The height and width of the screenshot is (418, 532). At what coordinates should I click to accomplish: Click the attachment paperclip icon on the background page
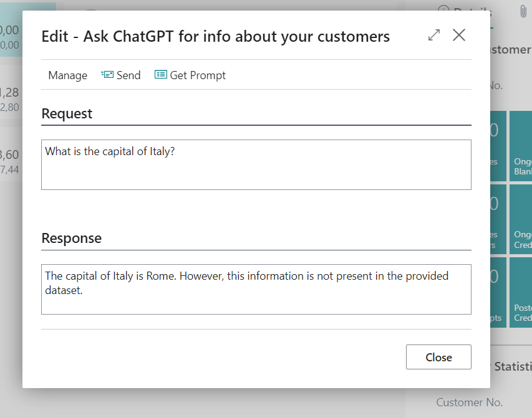(x=523, y=11)
